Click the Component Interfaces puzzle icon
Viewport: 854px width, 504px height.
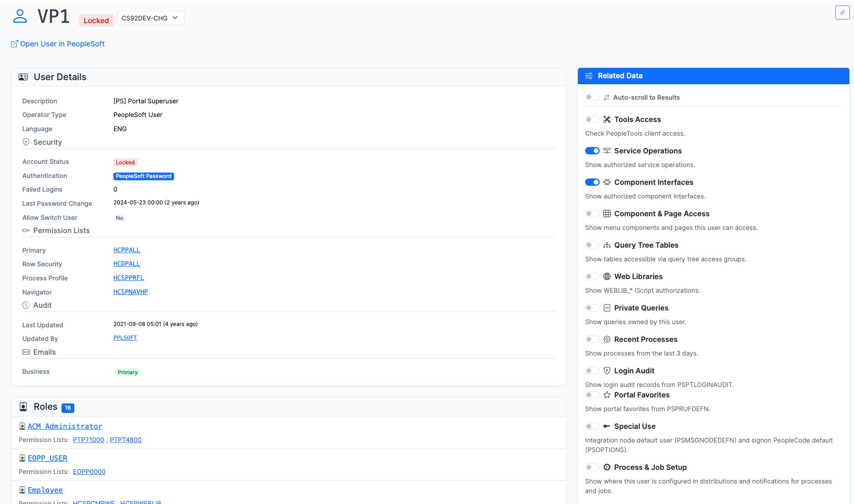tap(607, 182)
